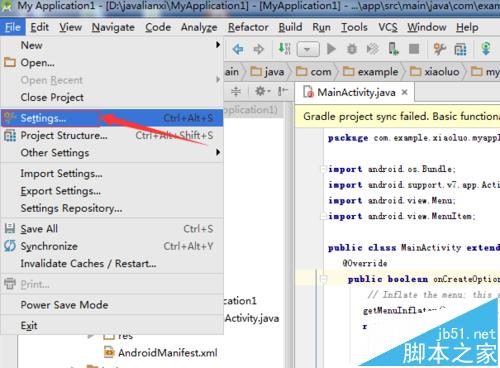Choose Export Settings...

click(x=112, y=191)
